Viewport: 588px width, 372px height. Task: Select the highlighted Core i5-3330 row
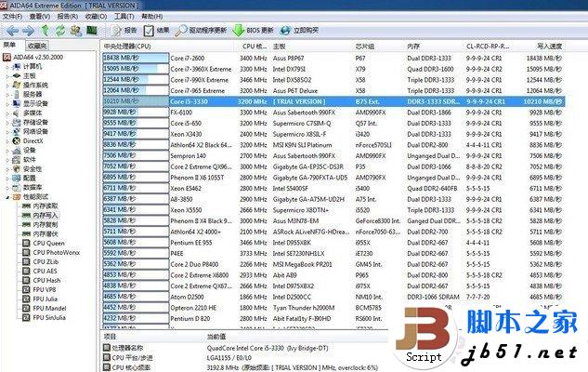pyautogui.click(x=333, y=101)
